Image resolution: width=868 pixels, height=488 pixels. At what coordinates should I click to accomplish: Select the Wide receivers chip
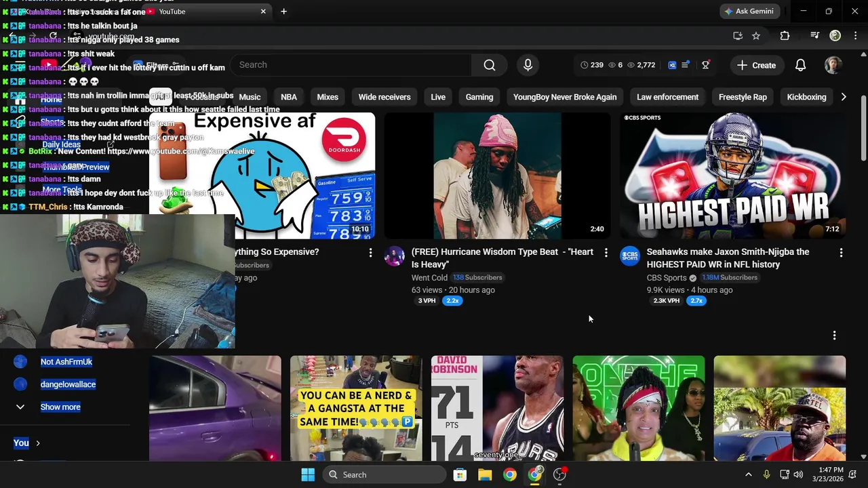coord(384,97)
